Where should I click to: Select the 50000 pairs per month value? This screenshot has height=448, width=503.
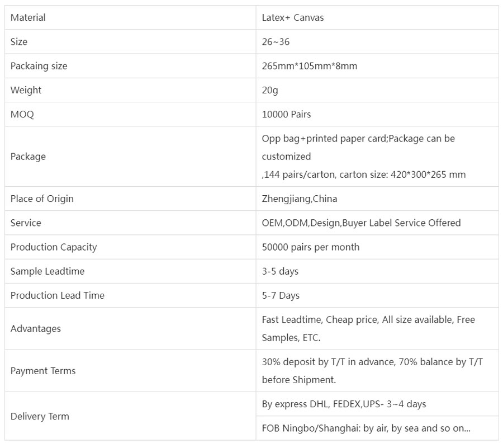click(311, 247)
